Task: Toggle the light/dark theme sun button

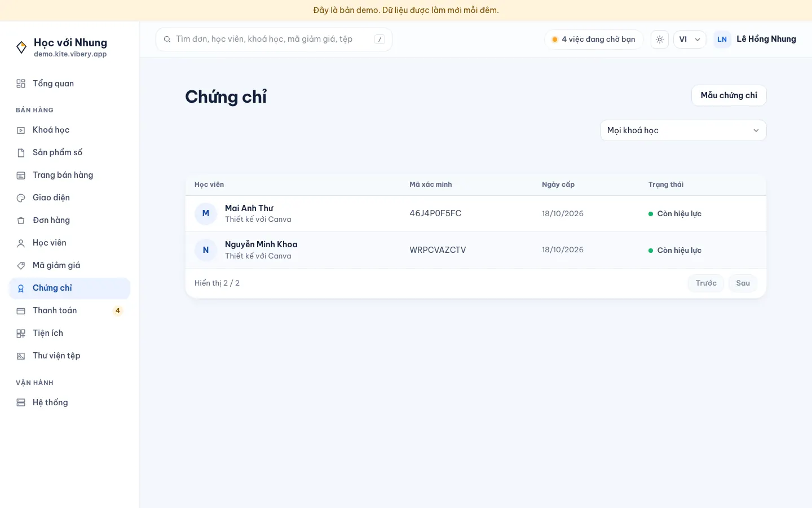Action: (x=660, y=39)
